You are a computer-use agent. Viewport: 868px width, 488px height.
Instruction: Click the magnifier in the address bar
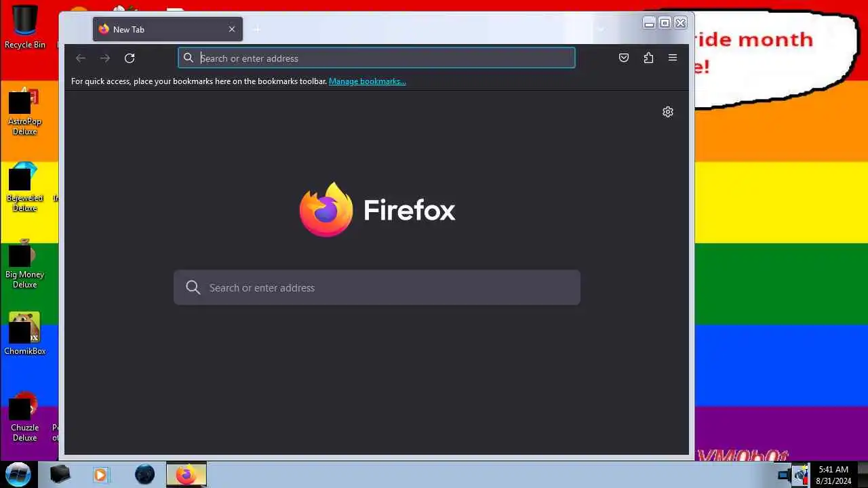(189, 58)
